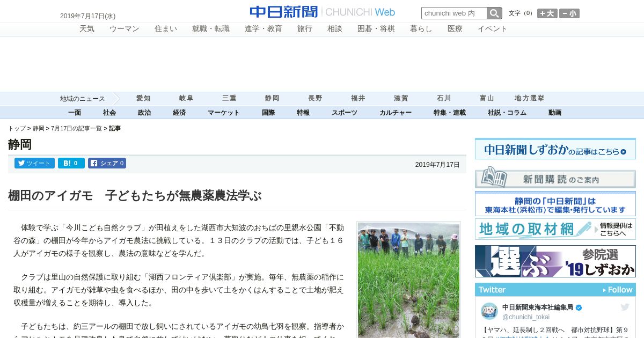Image resolution: width=644 pixels, height=338 pixels.
Task: Open the 住まい menu item
Action: point(166,29)
